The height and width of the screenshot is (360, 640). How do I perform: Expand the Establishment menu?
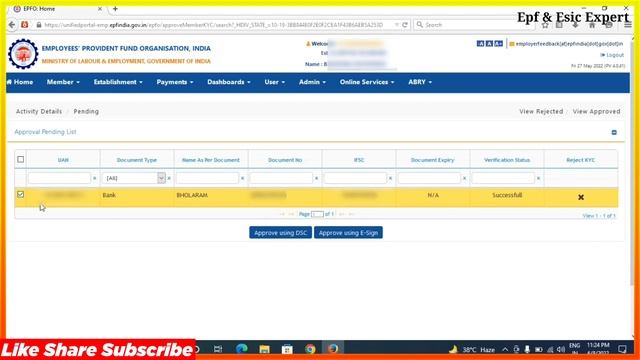tap(118, 82)
